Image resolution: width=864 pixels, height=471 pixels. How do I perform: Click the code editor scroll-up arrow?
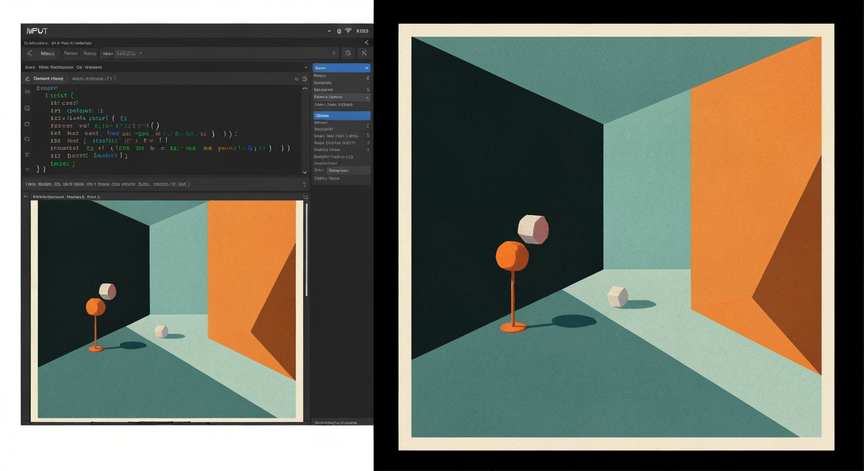tap(305, 88)
